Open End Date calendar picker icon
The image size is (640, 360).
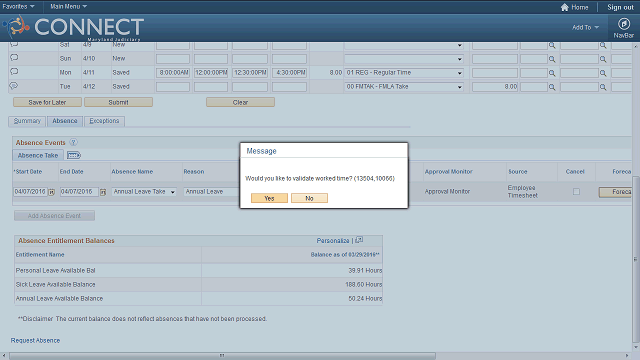pyautogui.click(x=103, y=192)
